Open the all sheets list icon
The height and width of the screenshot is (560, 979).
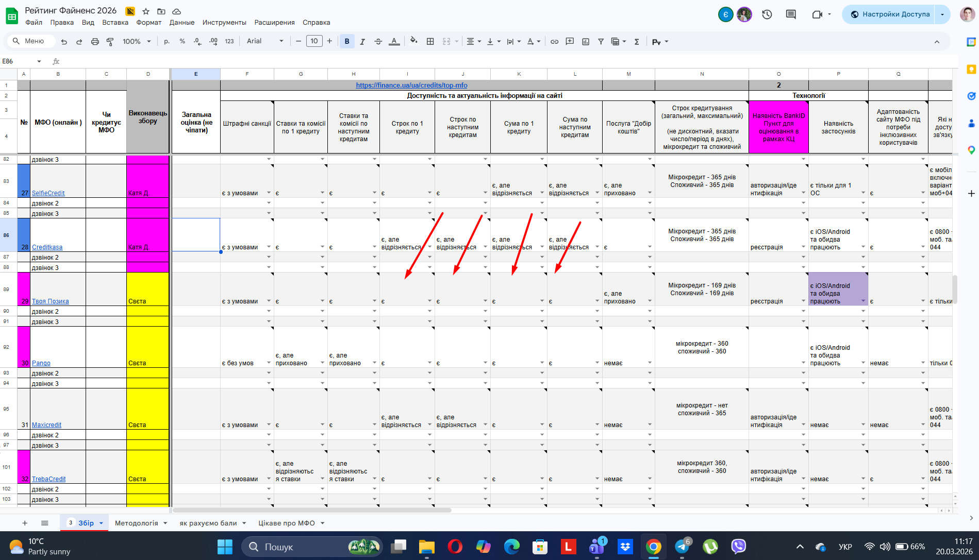click(x=45, y=523)
